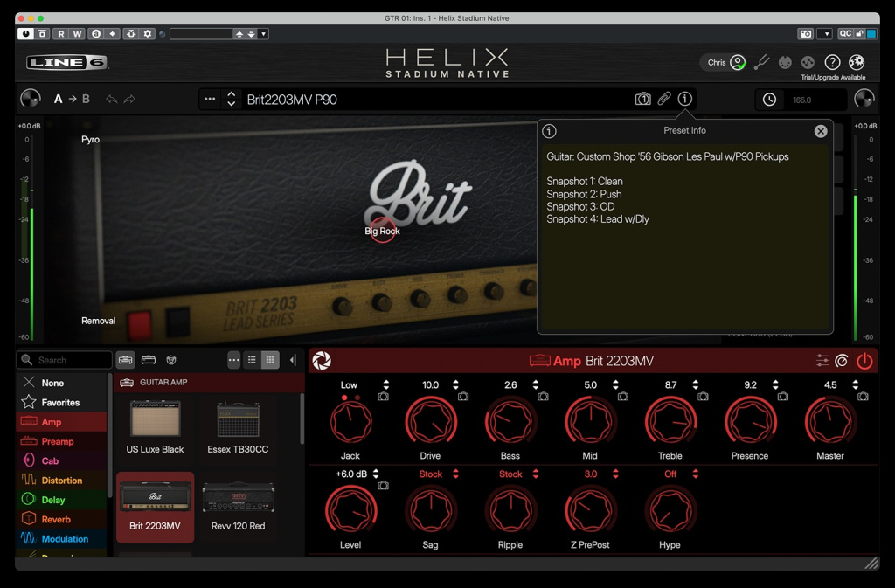
Task: Toggle the blue square button at top right
Action: coord(871,34)
